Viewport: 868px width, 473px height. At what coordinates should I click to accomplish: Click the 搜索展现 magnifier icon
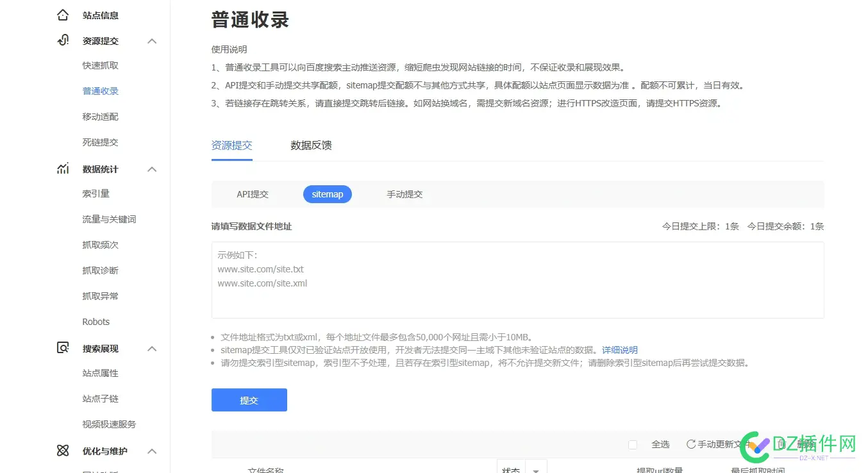(62, 348)
